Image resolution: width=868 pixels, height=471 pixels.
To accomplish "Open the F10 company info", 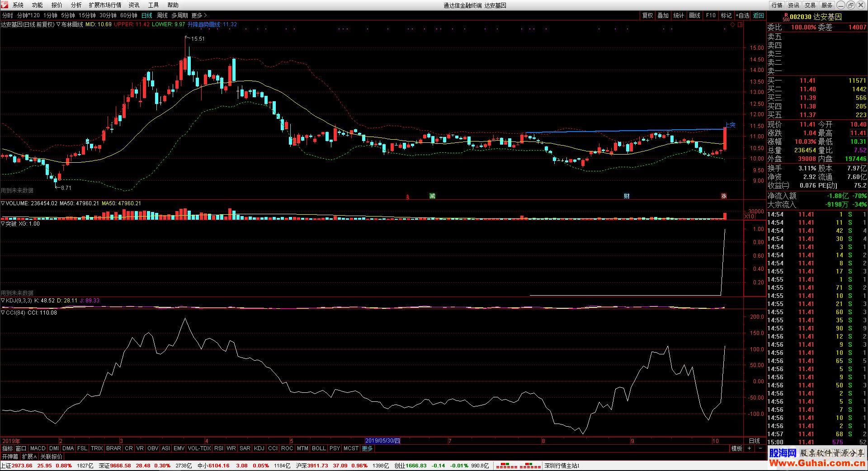I will point(711,15).
